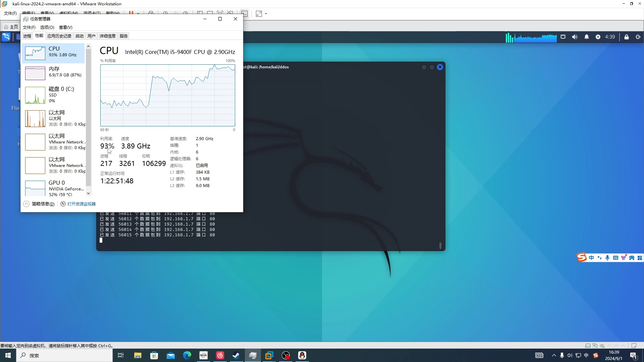Click the Kali terminal scrollbar handle
Viewport: 644px width, 362px height.
coord(440,246)
